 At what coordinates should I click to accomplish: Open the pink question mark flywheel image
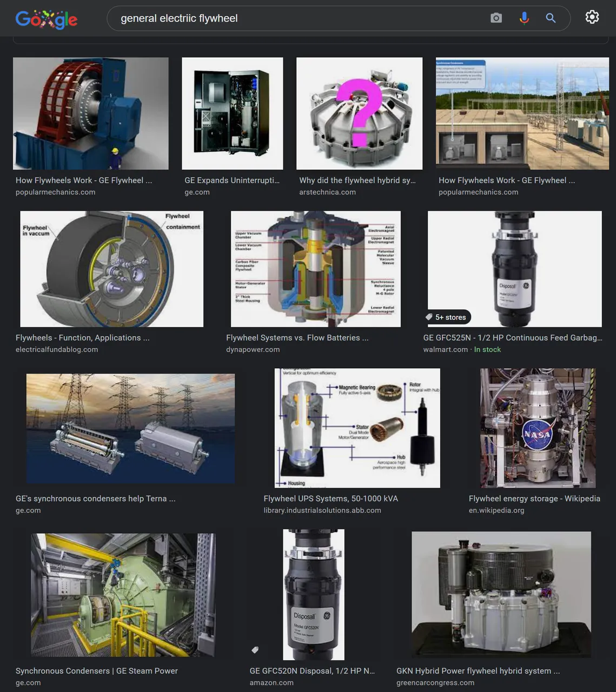point(359,114)
